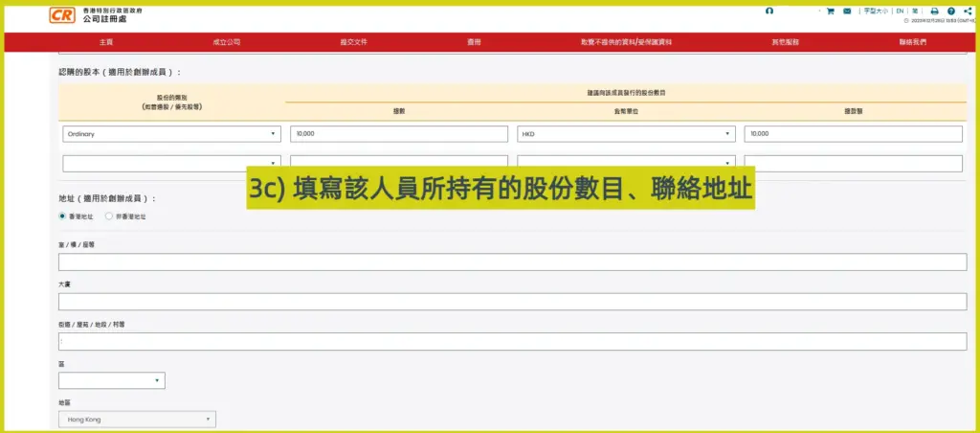This screenshot has height=433, width=980.
Task: Expand the Ordinary share class dropdown
Action: click(x=171, y=134)
